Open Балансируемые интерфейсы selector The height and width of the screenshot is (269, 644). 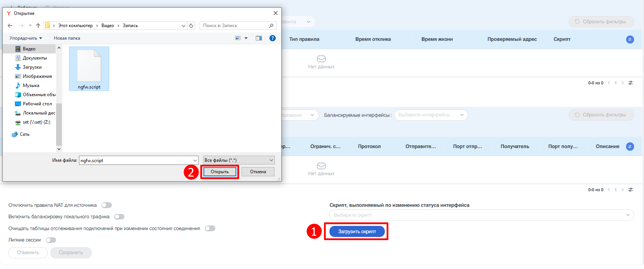[x=431, y=115]
